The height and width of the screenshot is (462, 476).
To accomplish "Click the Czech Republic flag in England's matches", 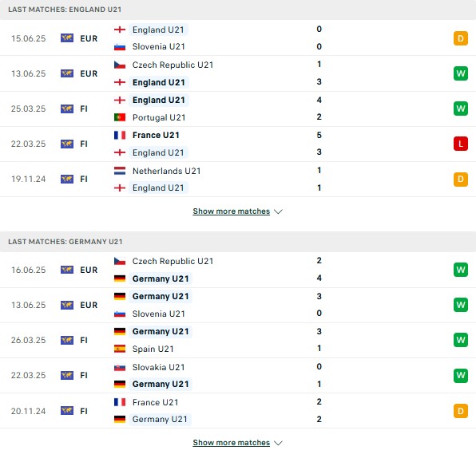I will [x=120, y=65].
